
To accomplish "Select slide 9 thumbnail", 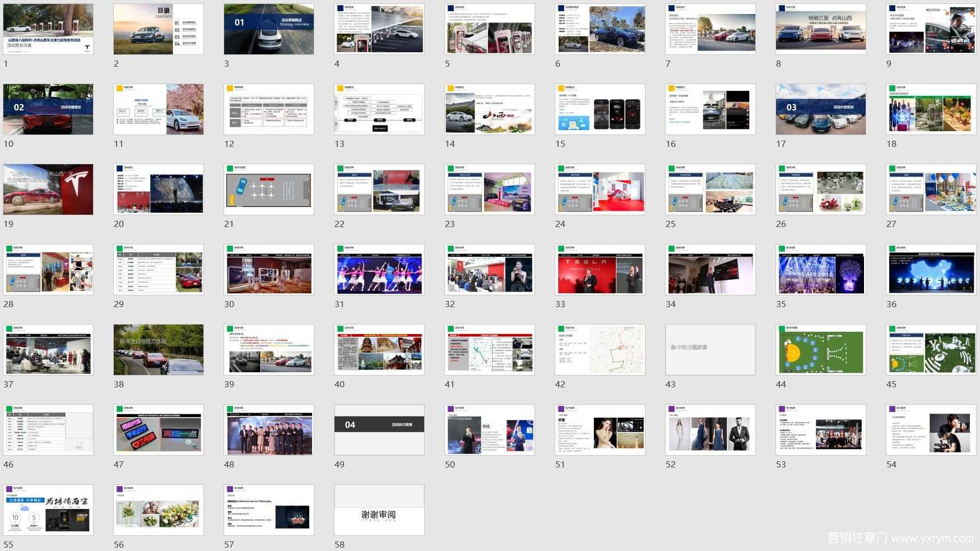I will [931, 29].
